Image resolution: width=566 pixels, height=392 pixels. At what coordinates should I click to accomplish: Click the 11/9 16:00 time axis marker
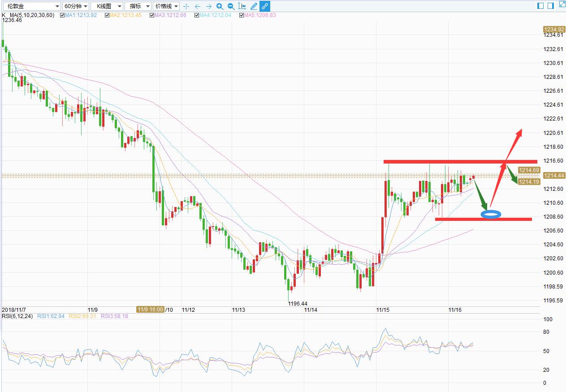(151, 310)
